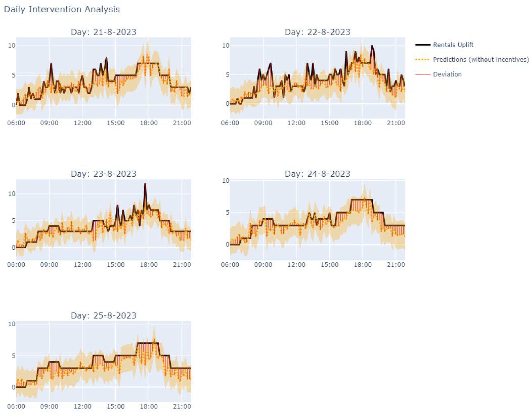The width and height of the screenshot is (532, 416).
Task: Select the Day: 25-8-2023 subplot title
Action: pos(104,315)
